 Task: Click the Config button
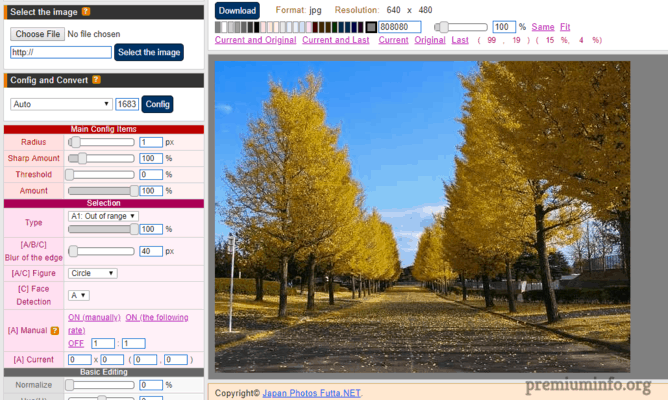157,104
